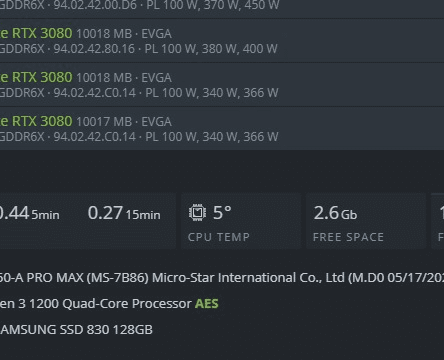Click the PL 100 W, 380 W, 400 W limits
Viewport: 444px width, 360px height.
211,49
